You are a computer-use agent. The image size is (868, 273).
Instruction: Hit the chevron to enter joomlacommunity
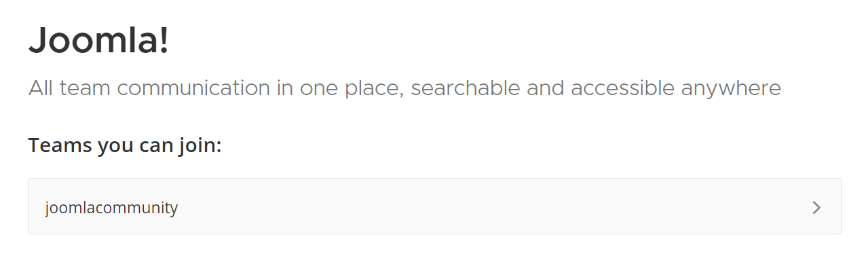click(816, 208)
